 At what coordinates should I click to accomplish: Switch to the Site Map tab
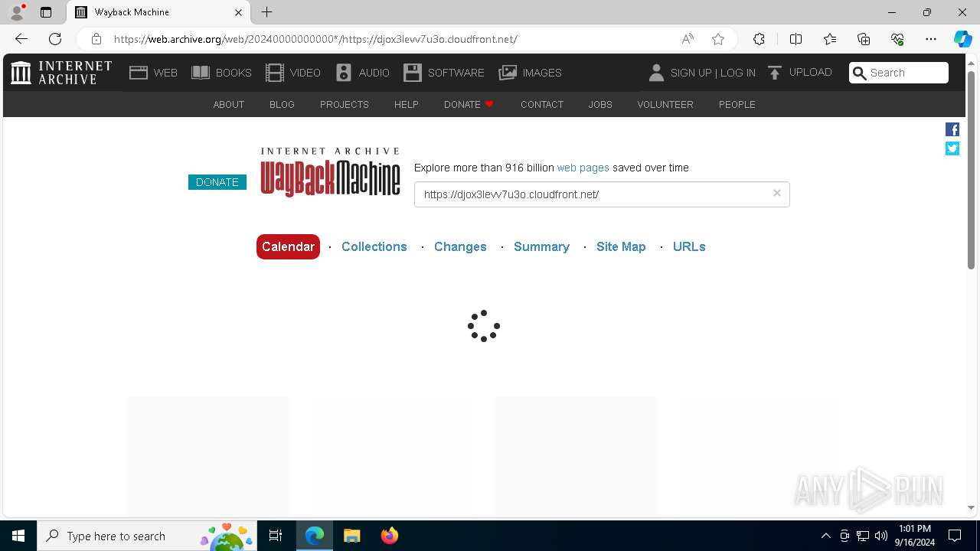[x=621, y=246]
